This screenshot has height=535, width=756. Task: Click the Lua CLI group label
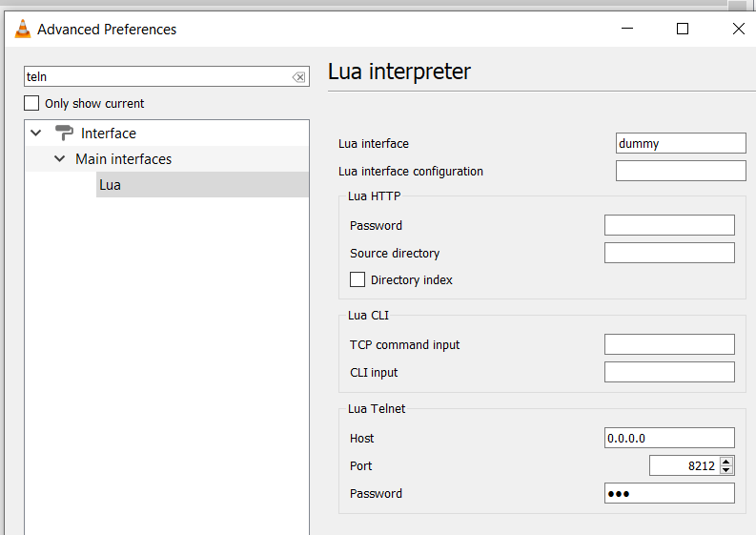pos(368,315)
